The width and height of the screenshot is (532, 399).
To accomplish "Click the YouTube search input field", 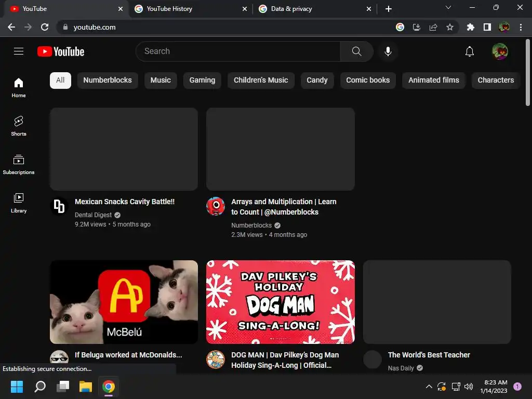I will pyautogui.click(x=238, y=51).
